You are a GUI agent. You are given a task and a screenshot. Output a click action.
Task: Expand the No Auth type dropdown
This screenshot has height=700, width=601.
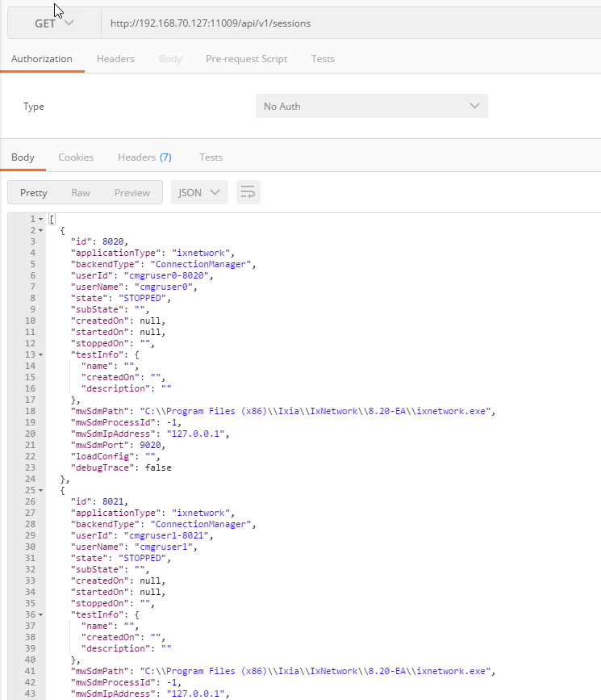coord(371,107)
